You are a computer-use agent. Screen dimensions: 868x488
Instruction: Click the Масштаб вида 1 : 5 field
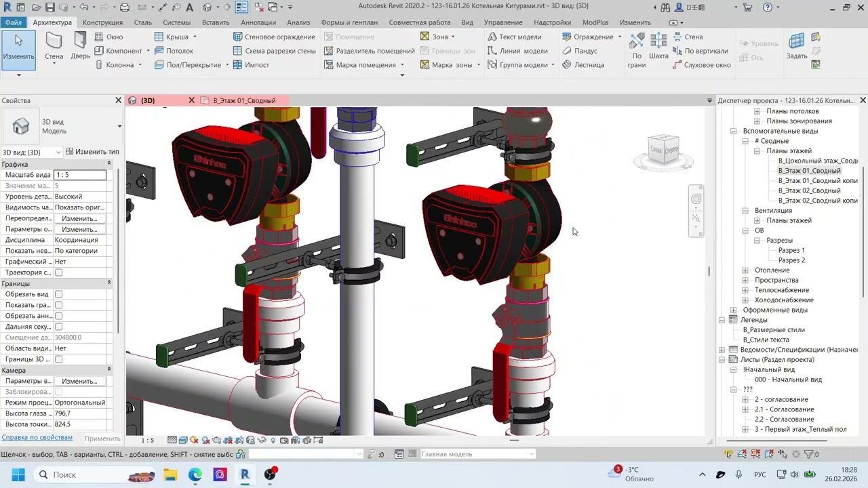79,175
